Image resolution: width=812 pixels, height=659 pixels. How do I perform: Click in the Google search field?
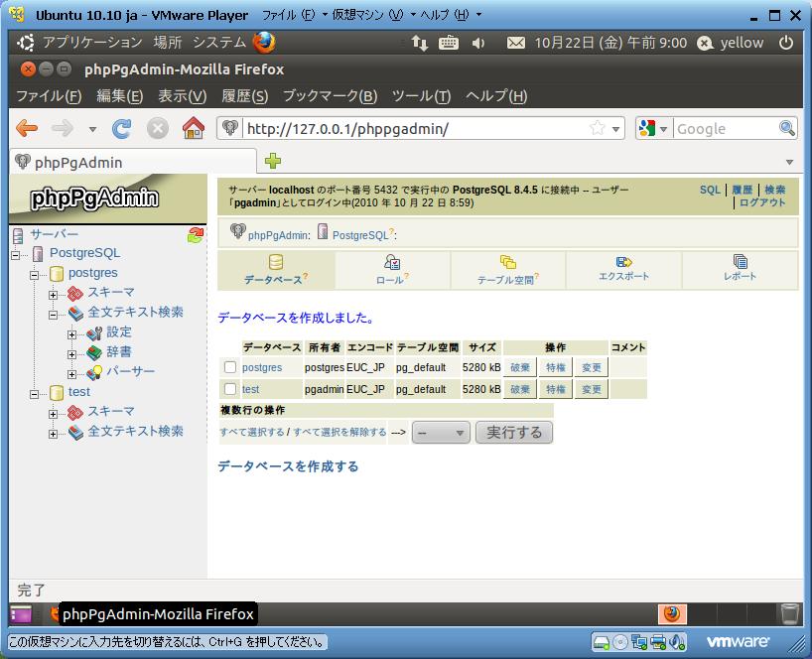725,128
